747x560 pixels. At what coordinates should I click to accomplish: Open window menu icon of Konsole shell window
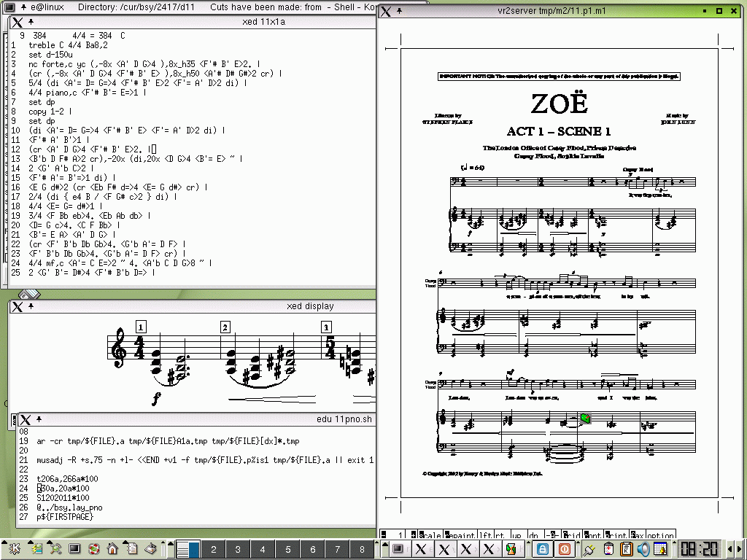pyautogui.click(x=10, y=7)
